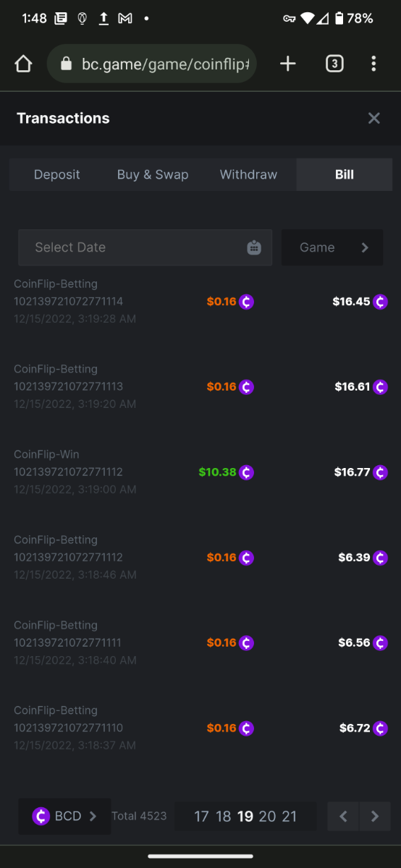
Task: Open the Select Date picker field
Action: (x=145, y=247)
